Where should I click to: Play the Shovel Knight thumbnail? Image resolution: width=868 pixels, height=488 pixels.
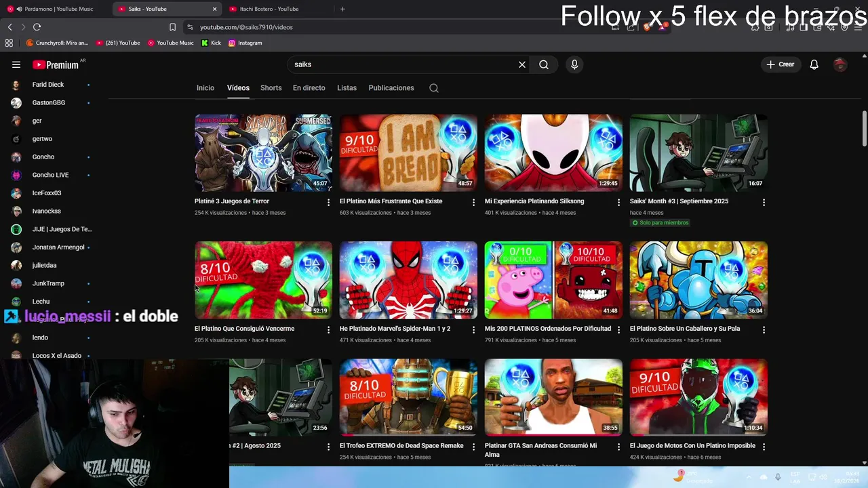(x=698, y=280)
